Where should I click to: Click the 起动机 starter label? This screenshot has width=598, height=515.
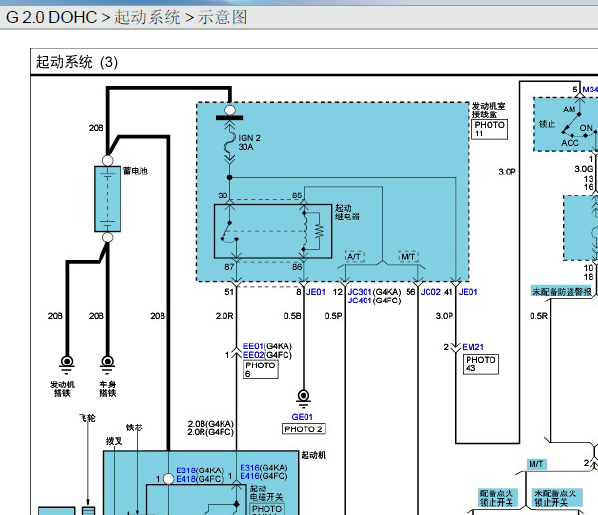pyautogui.click(x=314, y=455)
